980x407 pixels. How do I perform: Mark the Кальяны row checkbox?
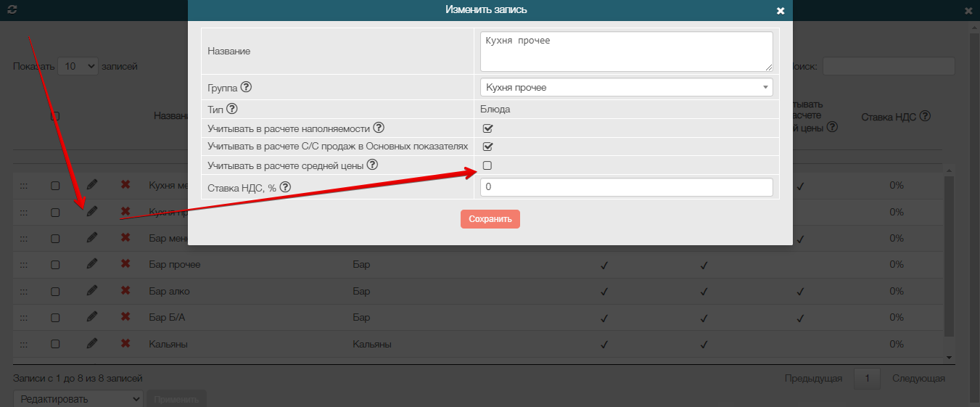click(x=55, y=344)
